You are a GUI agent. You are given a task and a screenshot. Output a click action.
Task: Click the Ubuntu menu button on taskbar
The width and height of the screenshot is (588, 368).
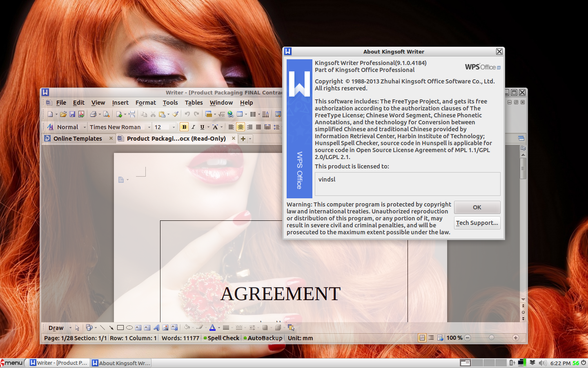[x=12, y=363]
